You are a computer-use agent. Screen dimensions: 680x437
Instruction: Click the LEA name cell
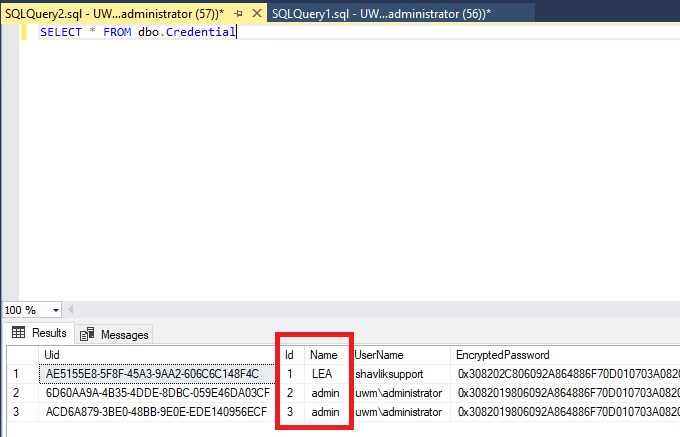(x=328, y=374)
